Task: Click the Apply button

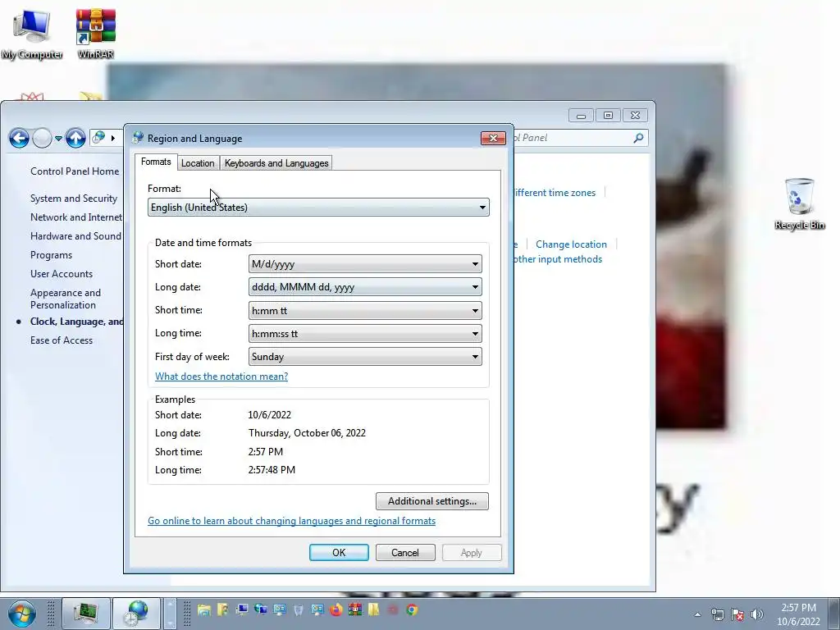Action: pos(472,552)
